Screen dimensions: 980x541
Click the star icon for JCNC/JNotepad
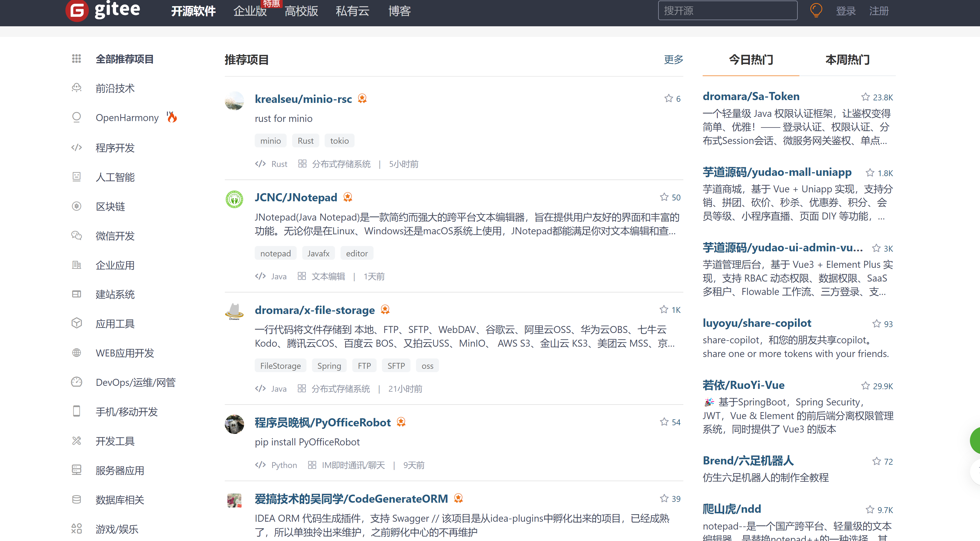(664, 197)
